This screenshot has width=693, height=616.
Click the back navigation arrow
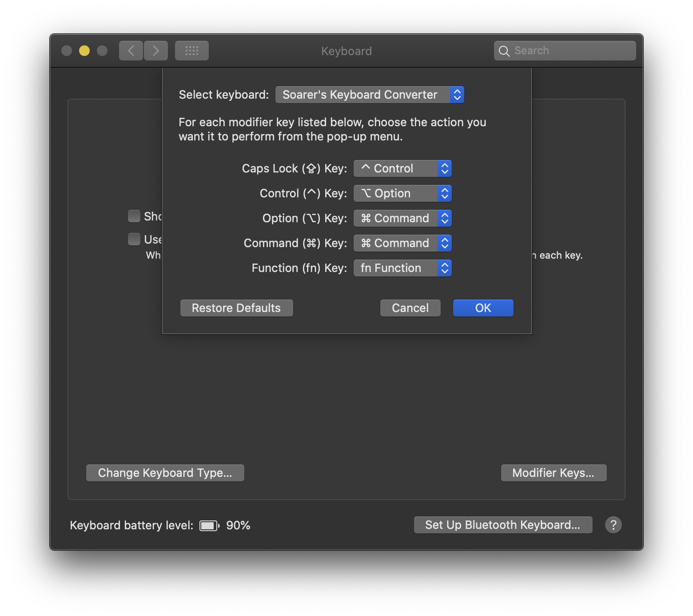point(131,50)
